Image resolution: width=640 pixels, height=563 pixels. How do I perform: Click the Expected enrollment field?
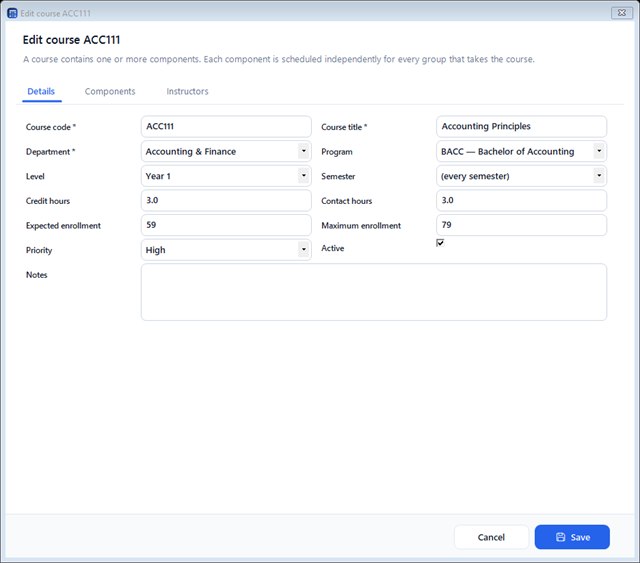pyautogui.click(x=226, y=225)
